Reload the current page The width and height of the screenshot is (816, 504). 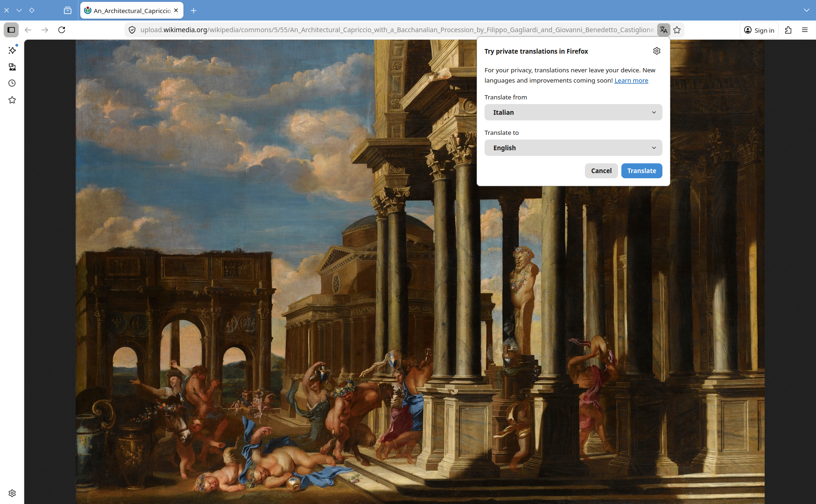point(62,30)
